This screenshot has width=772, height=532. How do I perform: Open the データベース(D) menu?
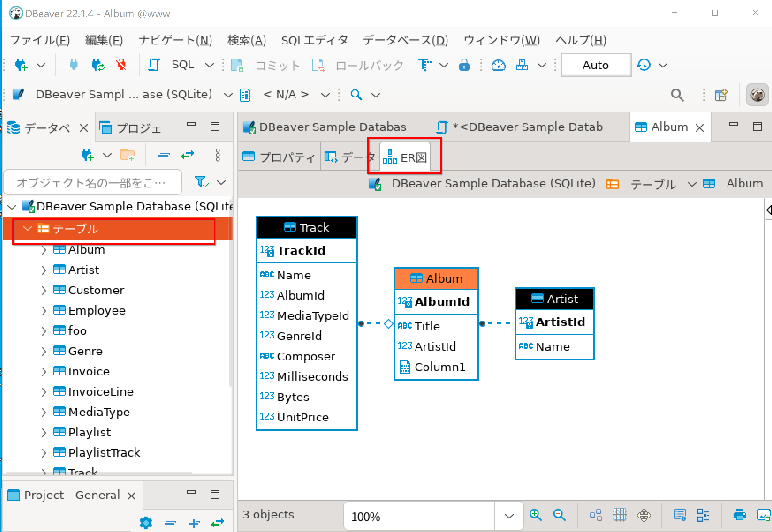point(405,40)
